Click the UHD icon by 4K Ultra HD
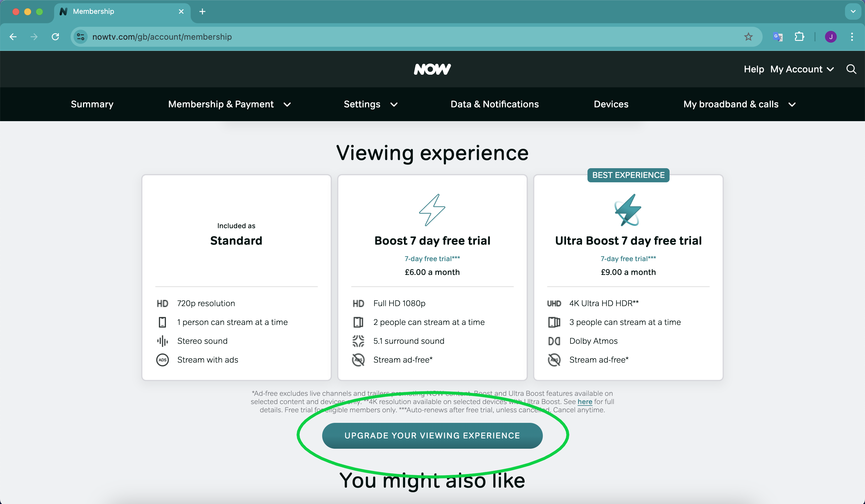865x504 pixels. pos(554,304)
